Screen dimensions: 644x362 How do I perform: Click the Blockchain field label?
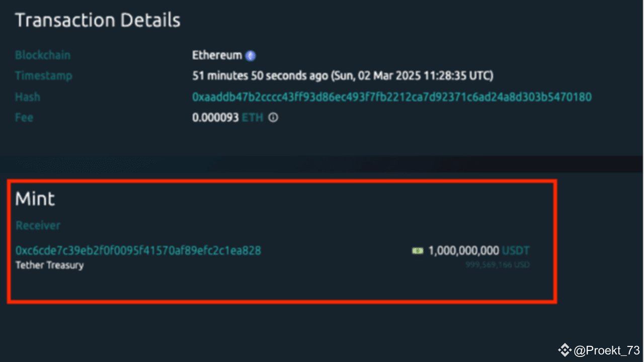pos(43,55)
